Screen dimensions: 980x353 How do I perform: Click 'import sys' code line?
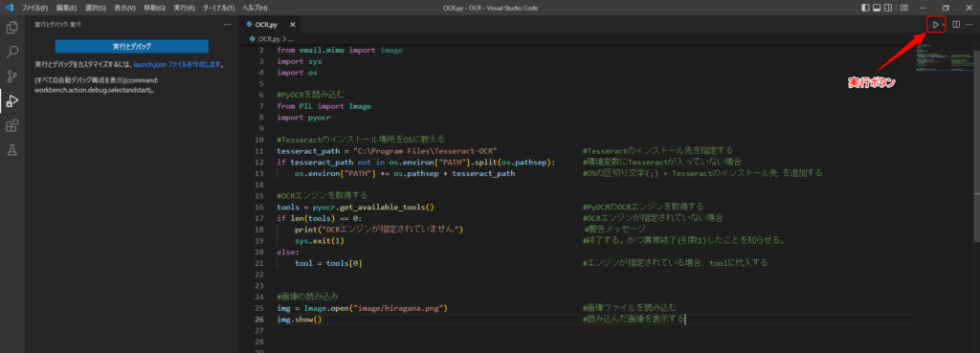click(x=300, y=61)
